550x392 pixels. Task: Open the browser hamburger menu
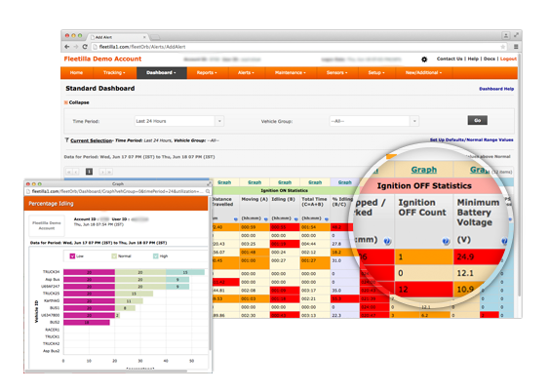click(516, 47)
